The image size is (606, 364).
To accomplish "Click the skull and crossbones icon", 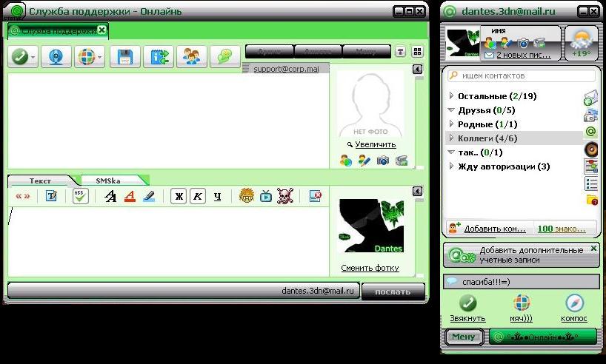I will point(285,196).
